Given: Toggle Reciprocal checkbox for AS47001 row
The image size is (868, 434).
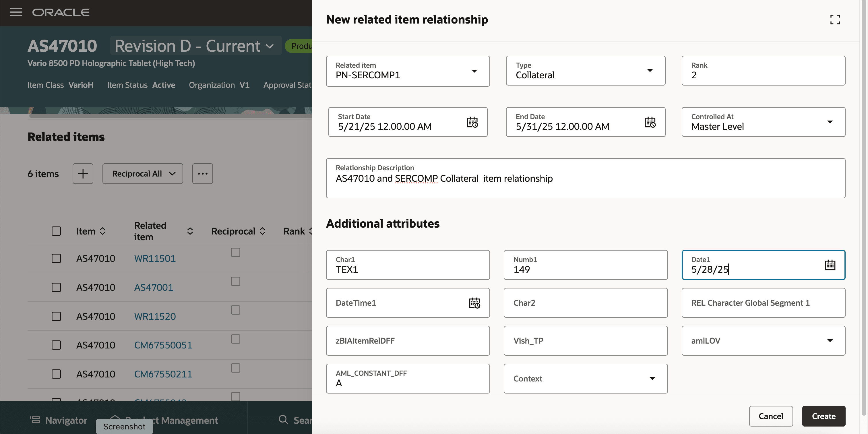Looking at the screenshot, I should pyautogui.click(x=236, y=281).
